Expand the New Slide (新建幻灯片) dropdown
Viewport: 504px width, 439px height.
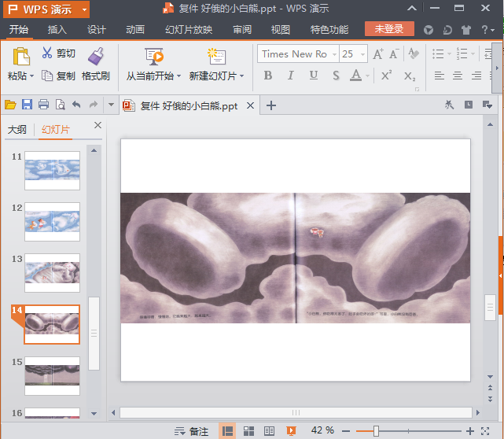[242, 77]
